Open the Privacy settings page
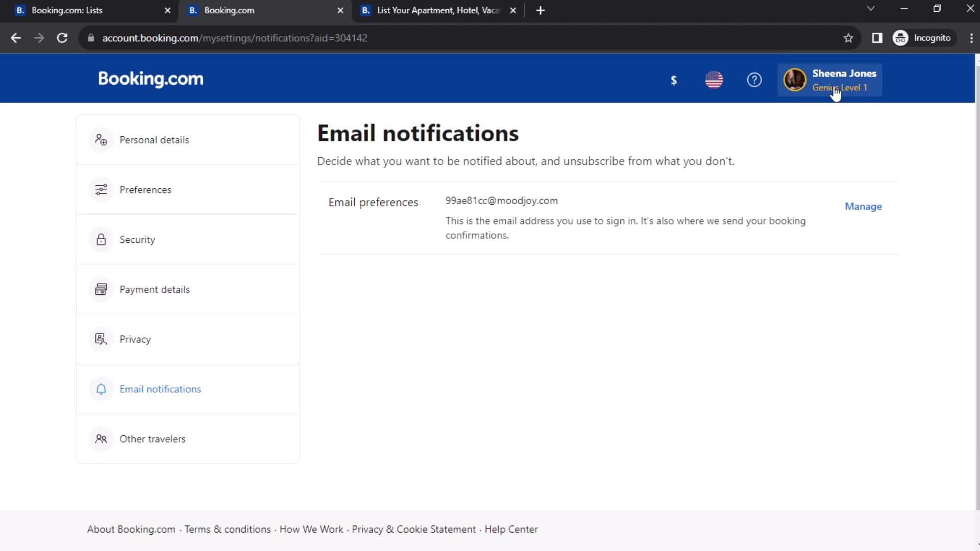 click(x=188, y=339)
